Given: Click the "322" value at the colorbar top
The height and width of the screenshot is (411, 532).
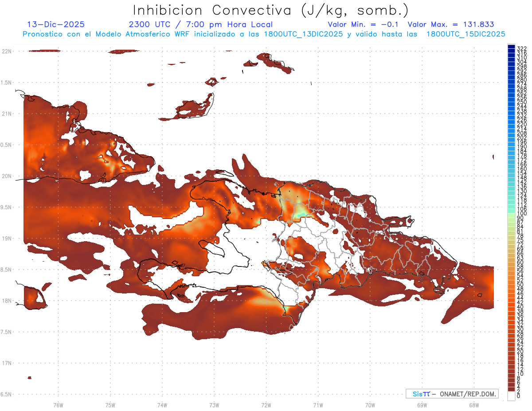Looking at the screenshot, I should [x=522, y=48].
